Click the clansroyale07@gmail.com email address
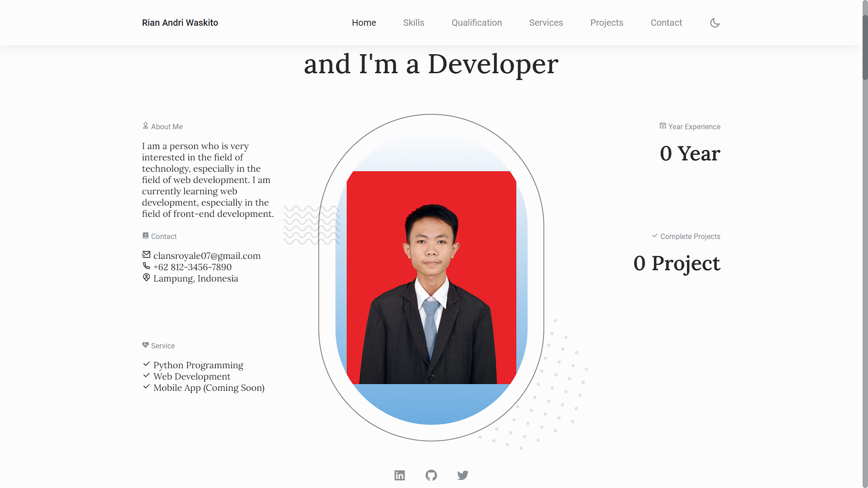This screenshot has height=488, width=868. coord(206,255)
